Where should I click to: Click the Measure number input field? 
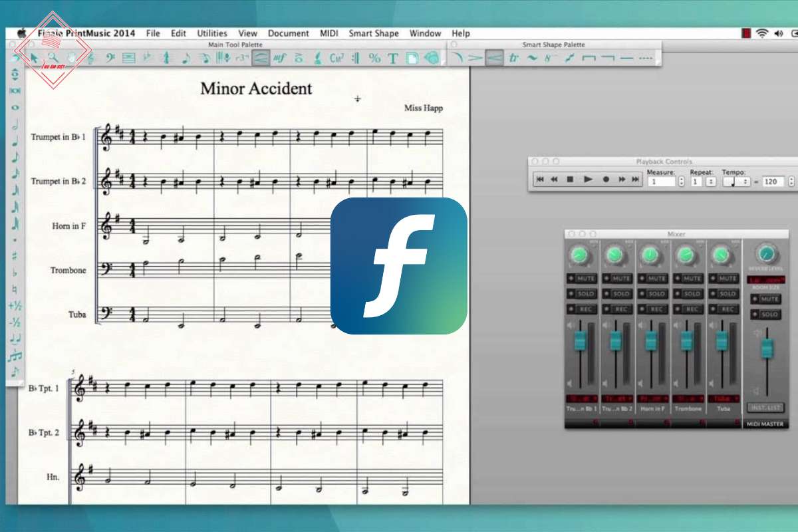click(661, 182)
